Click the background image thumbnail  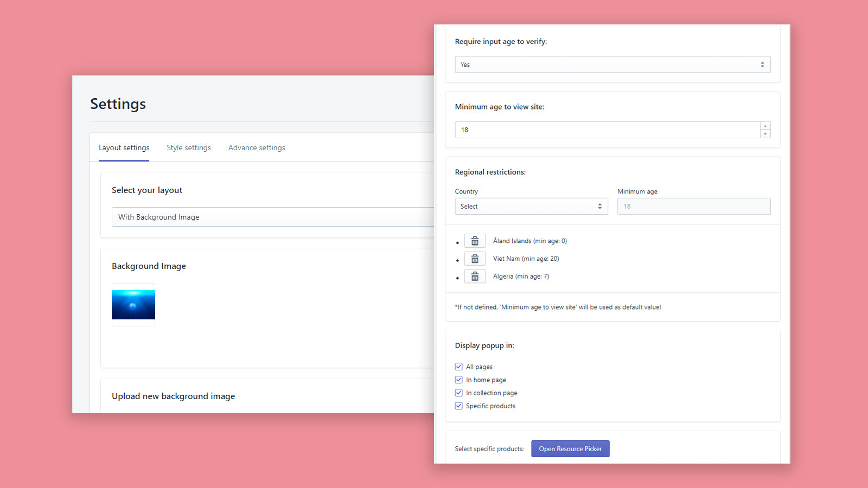[133, 305]
